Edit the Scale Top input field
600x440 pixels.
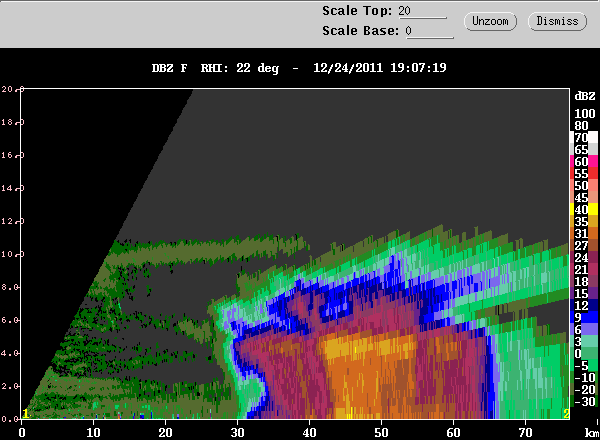(x=422, y=11)
